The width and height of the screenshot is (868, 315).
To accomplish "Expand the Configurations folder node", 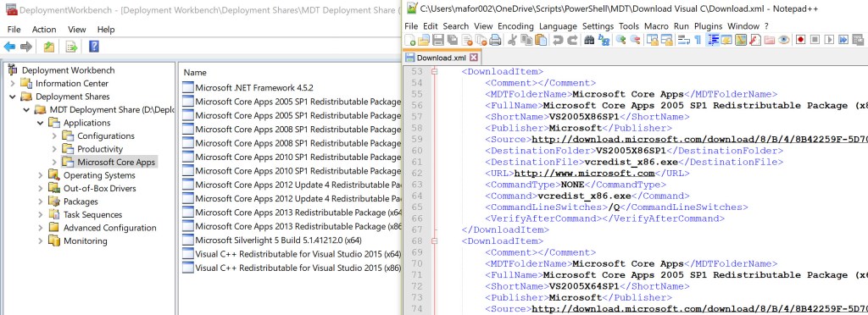I will tap(54, 136).
